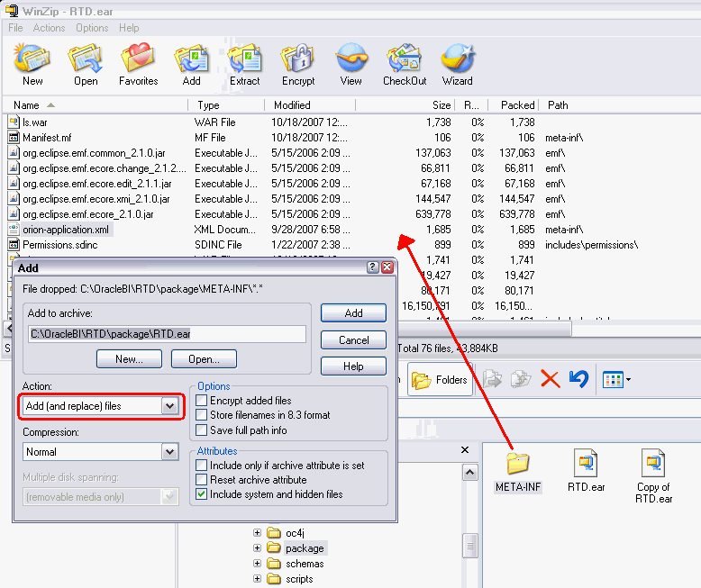Click the blue Undo arrow icon in Explorer

pos(579,379)
